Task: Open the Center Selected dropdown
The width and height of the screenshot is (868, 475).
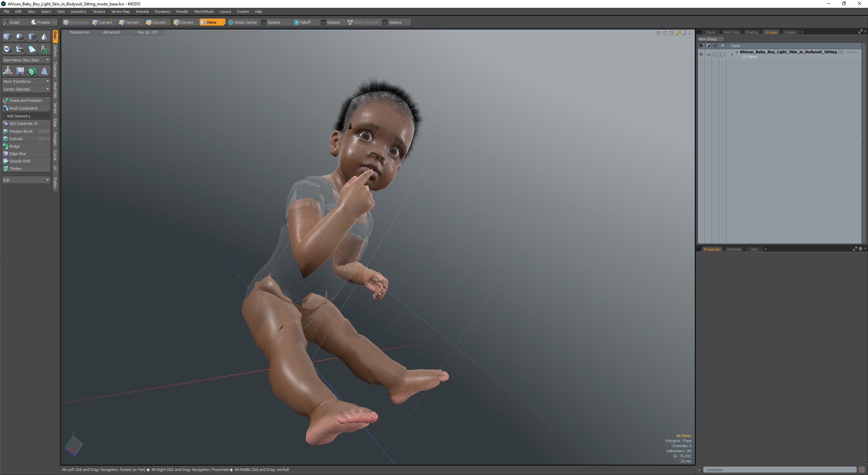Action: (x=26, y=89)
